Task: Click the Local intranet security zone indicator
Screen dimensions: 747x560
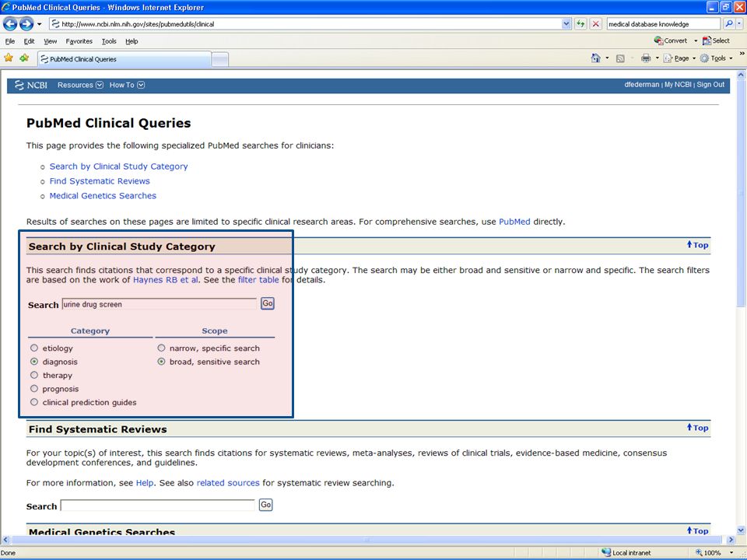Action: coord(626,553)
